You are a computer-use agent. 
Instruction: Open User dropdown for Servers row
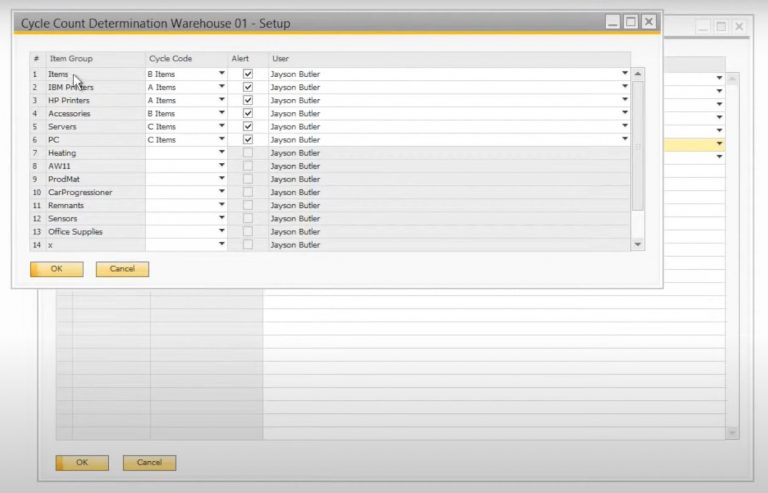point(624,126)
